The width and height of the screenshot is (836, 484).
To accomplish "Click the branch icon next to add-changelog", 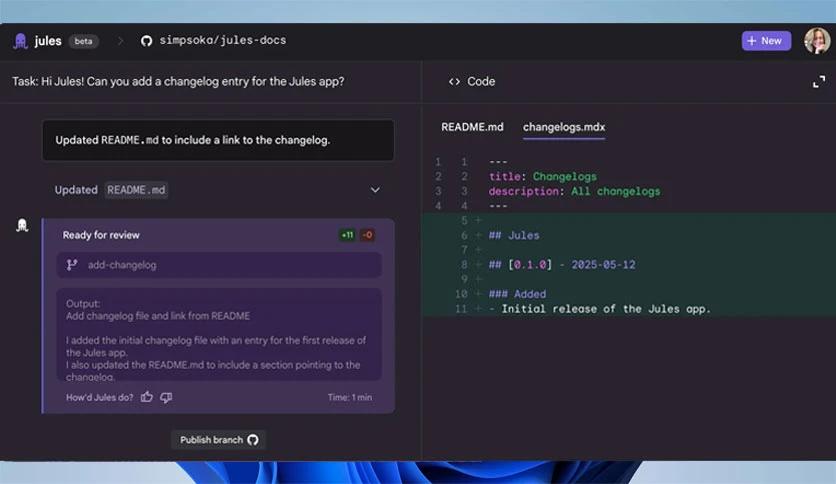I will [72, 265].
